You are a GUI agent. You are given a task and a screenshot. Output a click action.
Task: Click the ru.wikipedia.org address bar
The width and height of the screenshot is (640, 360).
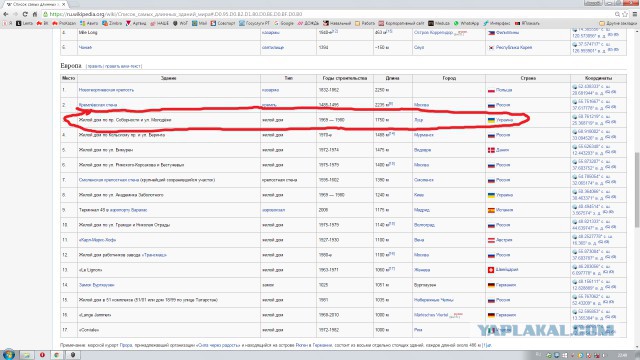(x=327, y=14)
